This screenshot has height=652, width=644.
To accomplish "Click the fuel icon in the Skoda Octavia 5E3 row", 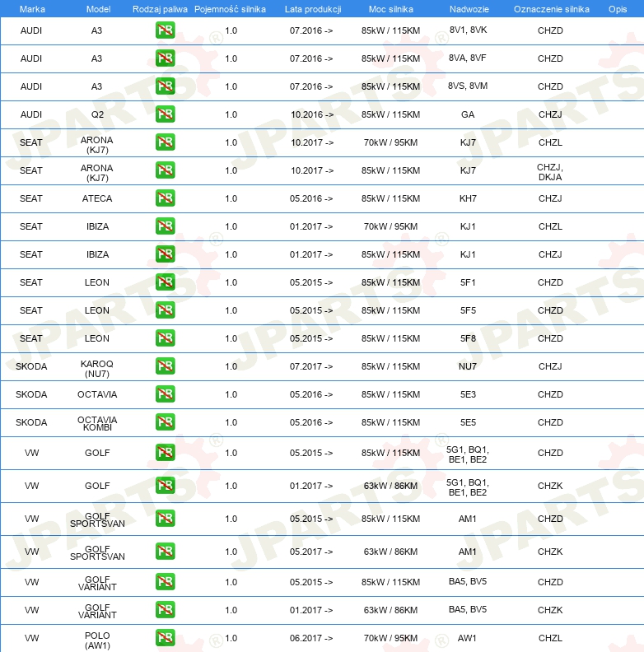I will coord(166,394).
